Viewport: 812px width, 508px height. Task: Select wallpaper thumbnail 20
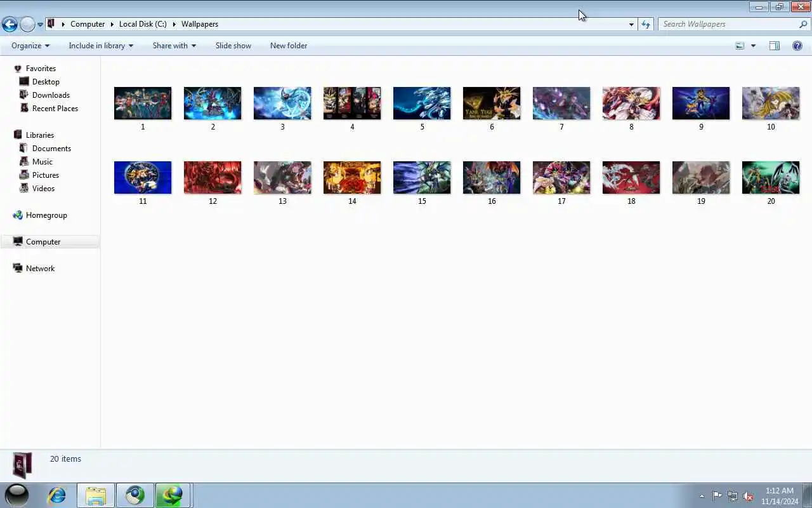coord(771,178)
